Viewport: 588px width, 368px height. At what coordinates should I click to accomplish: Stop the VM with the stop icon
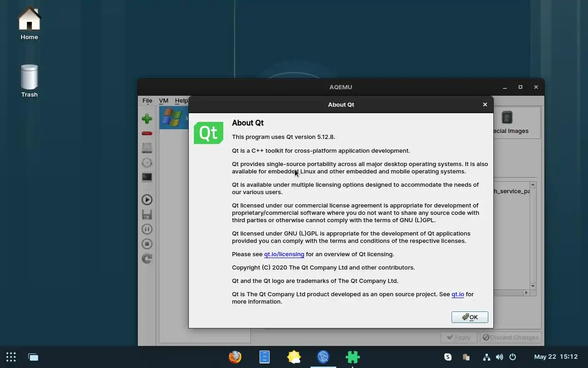pos(147,244)
